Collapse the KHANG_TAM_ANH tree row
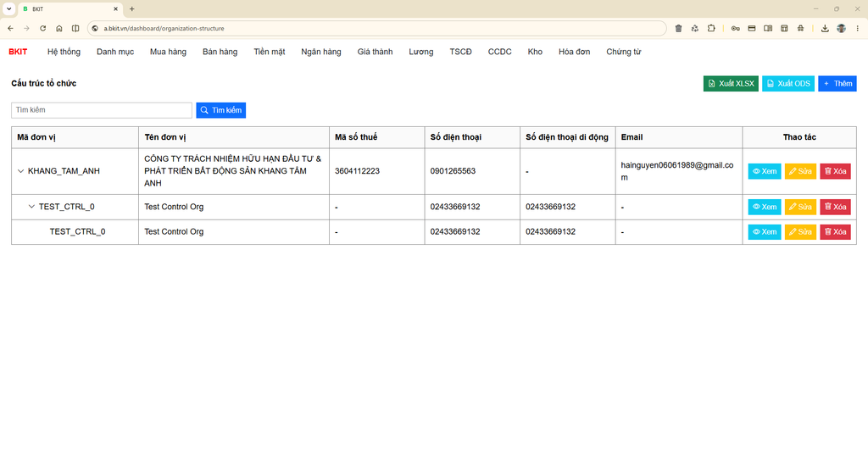Image resolution: width=868 pixels, height=466 pixels. tap(20, 171)
